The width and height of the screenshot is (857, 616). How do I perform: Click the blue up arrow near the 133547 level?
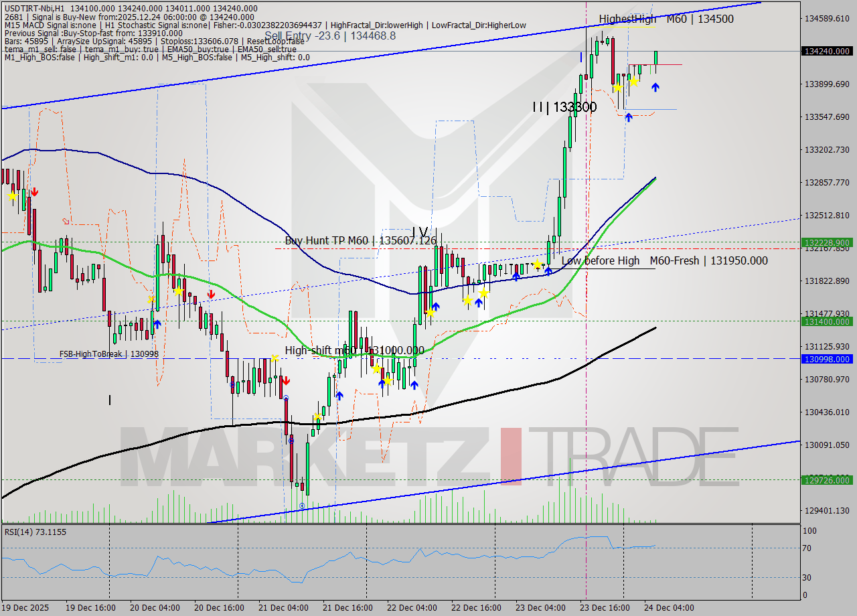pos(628,117)
